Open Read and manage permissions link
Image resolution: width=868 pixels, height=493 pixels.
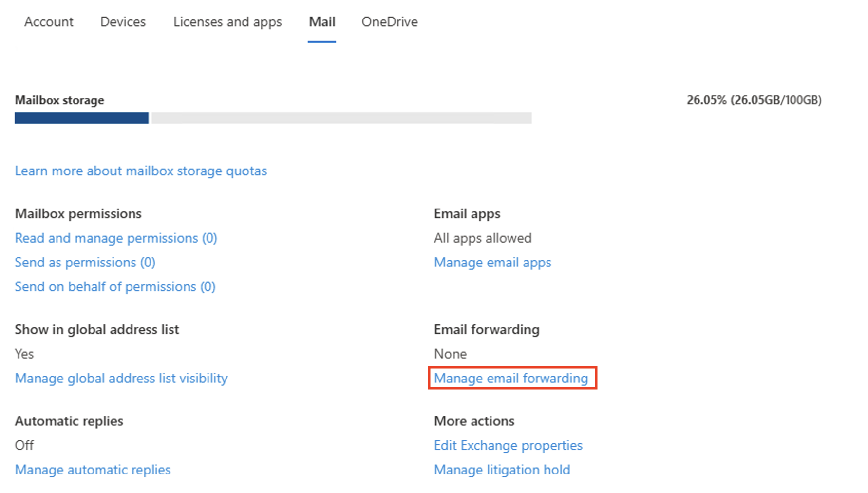tap(116, 238)
